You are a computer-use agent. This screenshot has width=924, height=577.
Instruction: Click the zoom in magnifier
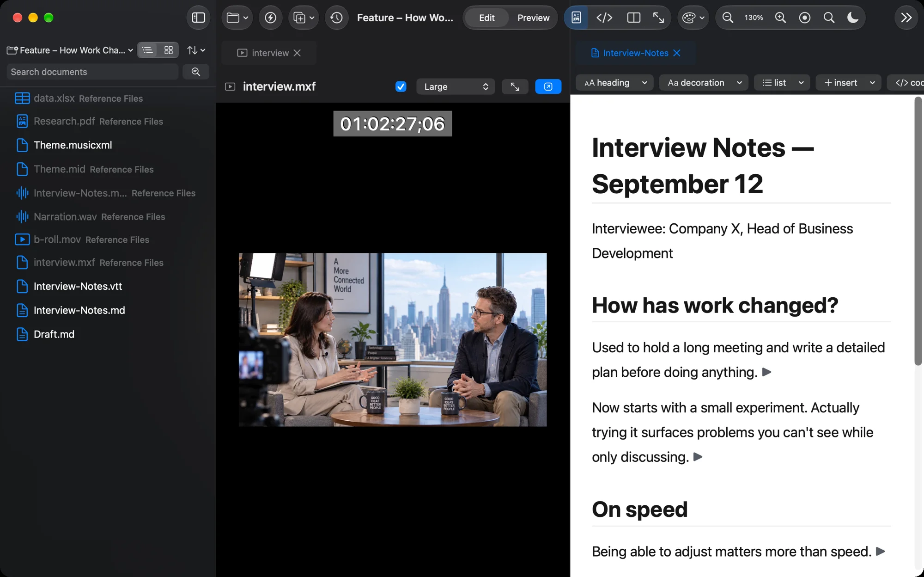coord(780,18)
